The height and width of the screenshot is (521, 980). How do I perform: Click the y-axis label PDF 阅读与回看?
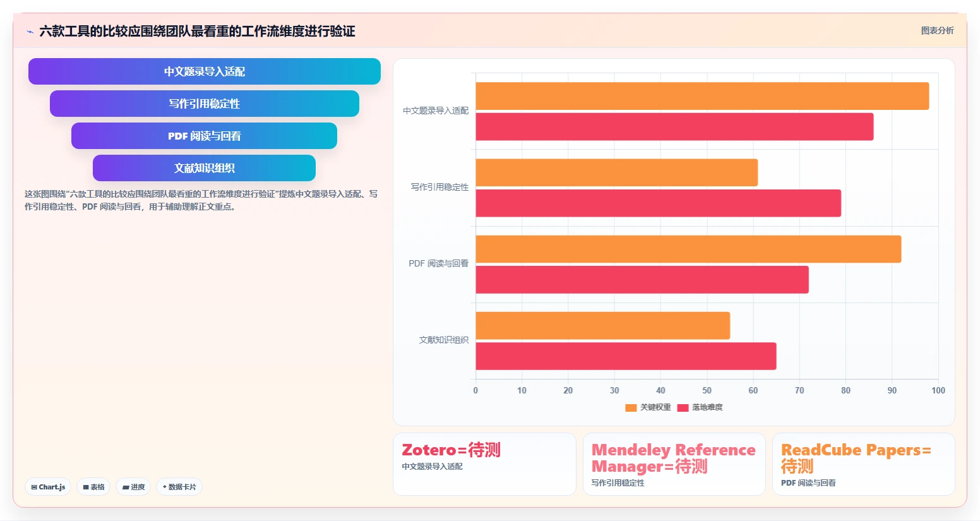click(438, 263)
